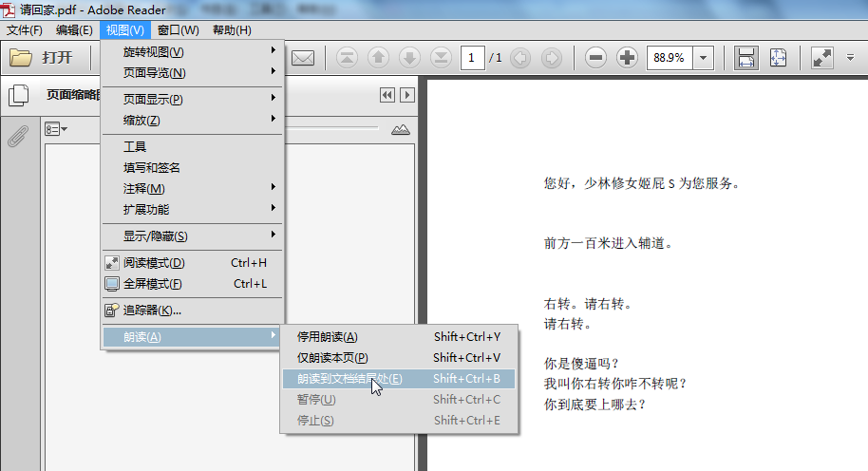Open the 文件(F) menu
868x471 pixels.
(25, 30)
